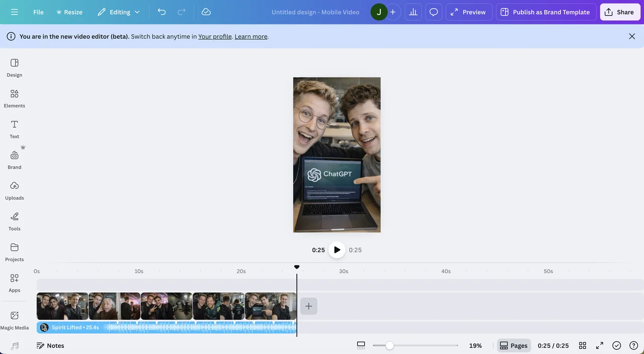This screenshot has height=354, width=644.
Task: Open the File menu
Action: point(38,12)
